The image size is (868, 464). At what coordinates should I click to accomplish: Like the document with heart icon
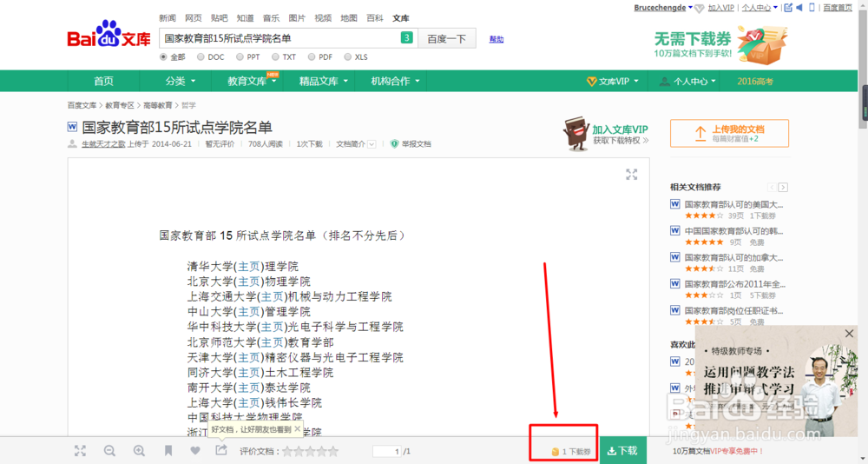coord(194,451)
